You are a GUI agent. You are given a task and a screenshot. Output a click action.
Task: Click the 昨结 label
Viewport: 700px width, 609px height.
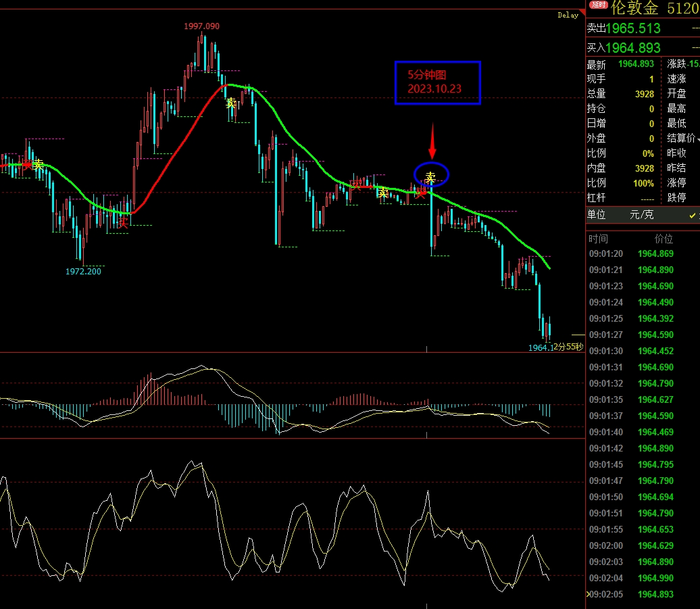tap(677, 168)
